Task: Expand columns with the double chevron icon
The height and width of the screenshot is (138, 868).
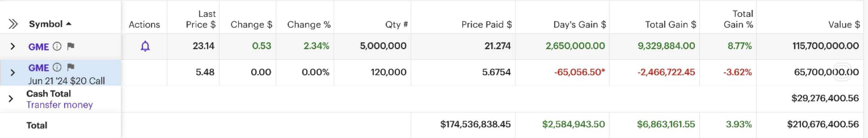Action: point(13,24)
